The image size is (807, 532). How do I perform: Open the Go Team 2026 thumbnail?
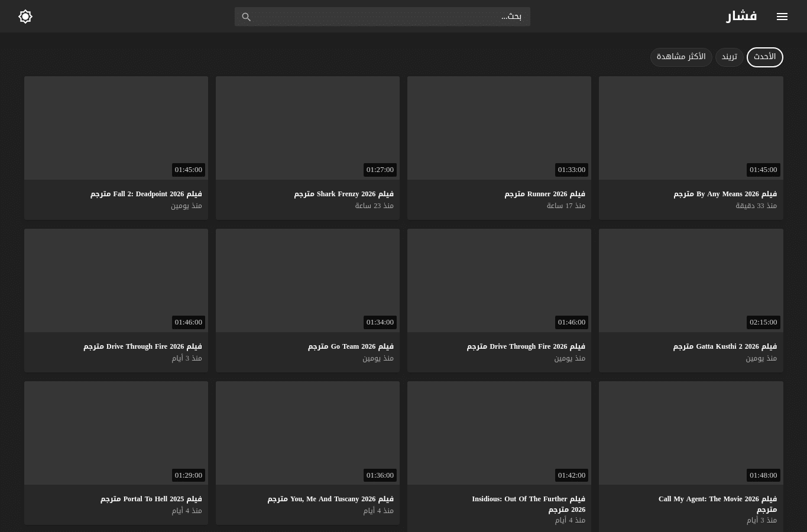pos(307,280)
